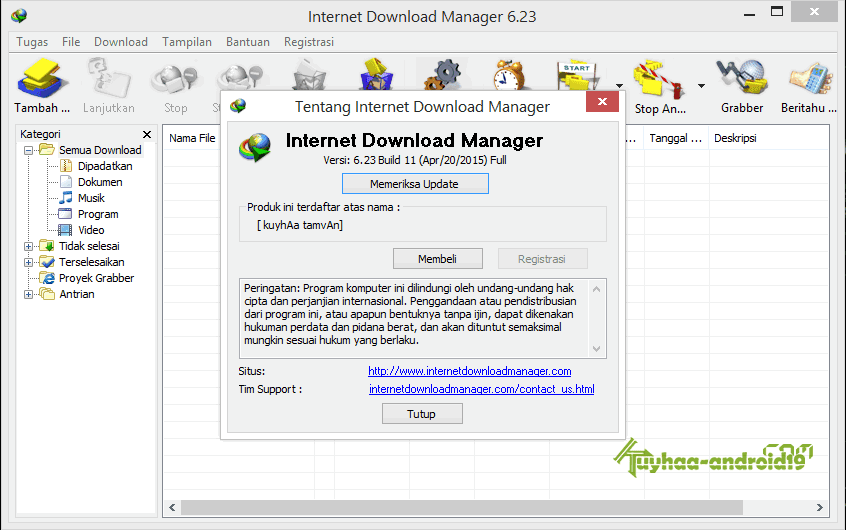Open dropdown arrow next to Start queue
Screen dimensions: 846x530
(x=619, y=85)
